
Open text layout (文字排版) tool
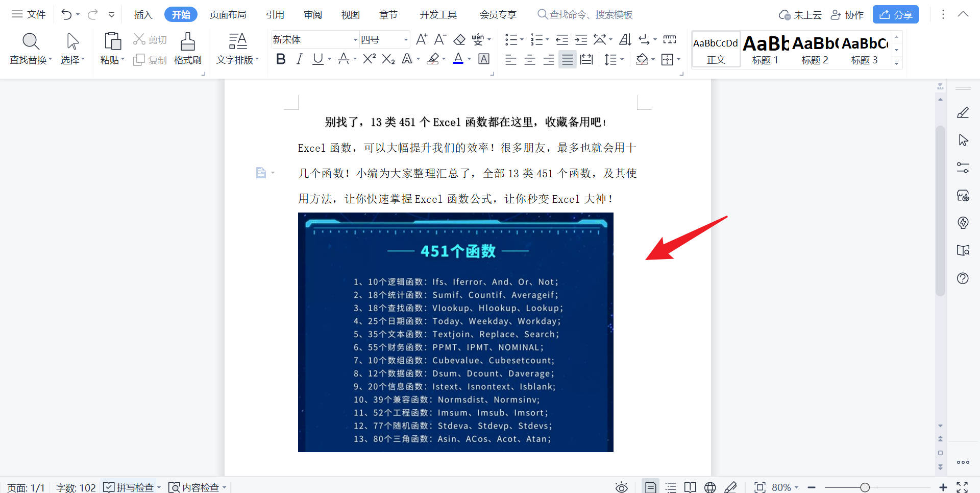(237, 49)
